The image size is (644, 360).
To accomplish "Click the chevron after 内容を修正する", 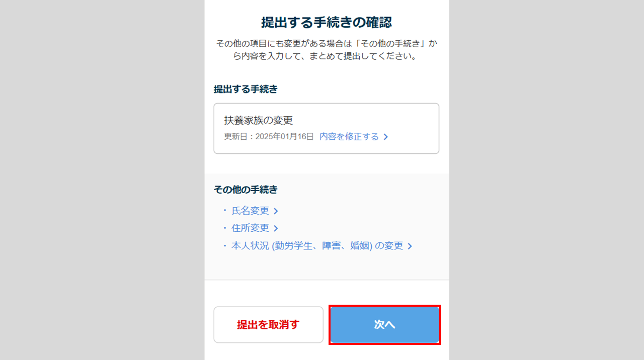I will [386, 137].
